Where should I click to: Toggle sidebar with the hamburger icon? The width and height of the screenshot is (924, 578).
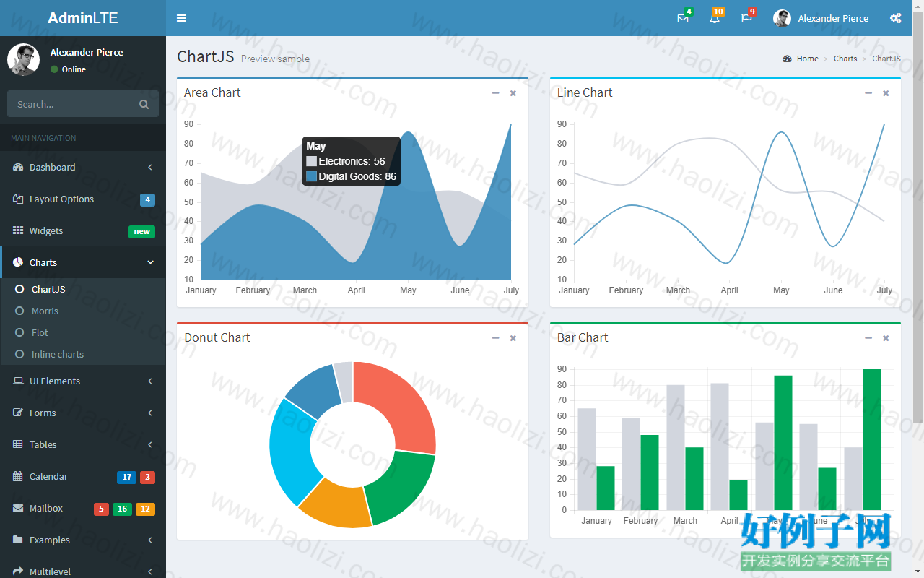point(181,18)
